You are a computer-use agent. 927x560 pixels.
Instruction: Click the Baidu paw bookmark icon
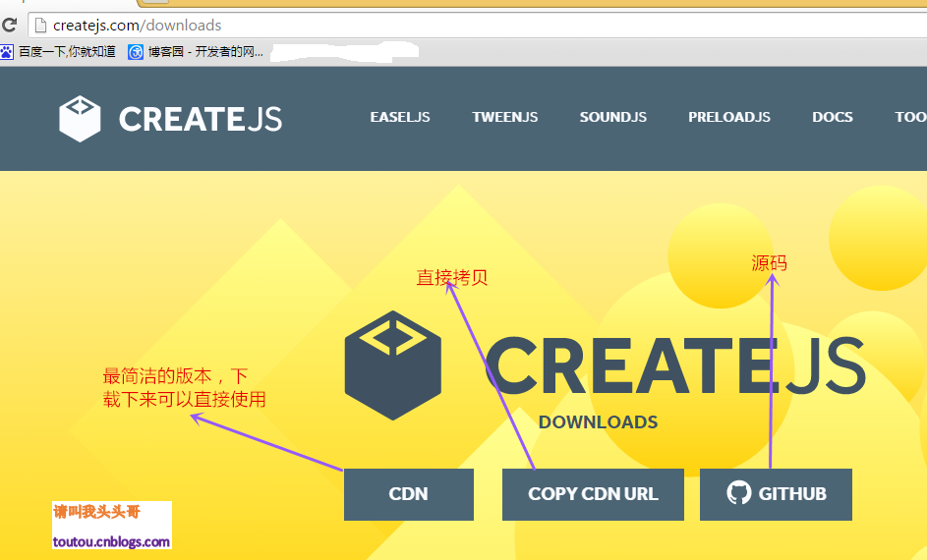point(7,52)
